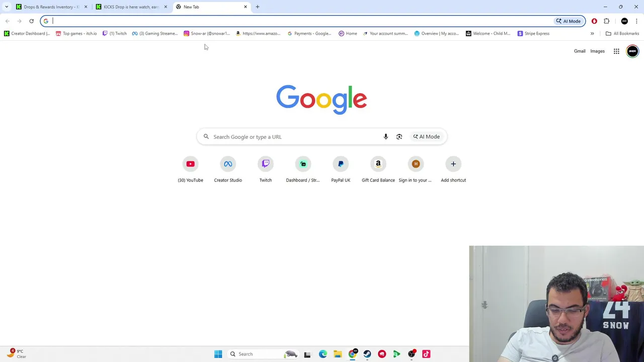Click AI Mode in the Google search box
The width and height of the screenshot is (644, 362).
pyautogui.click(x=427, y=137)
